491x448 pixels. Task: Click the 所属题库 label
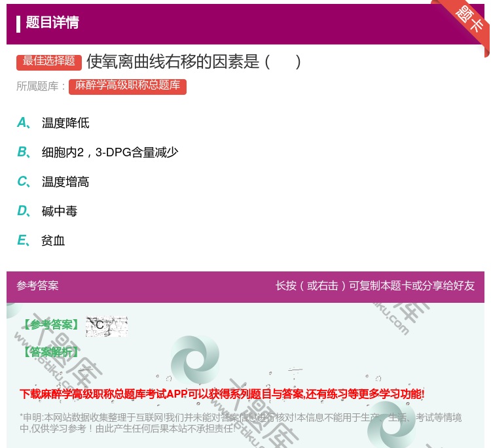click(41, 86)
